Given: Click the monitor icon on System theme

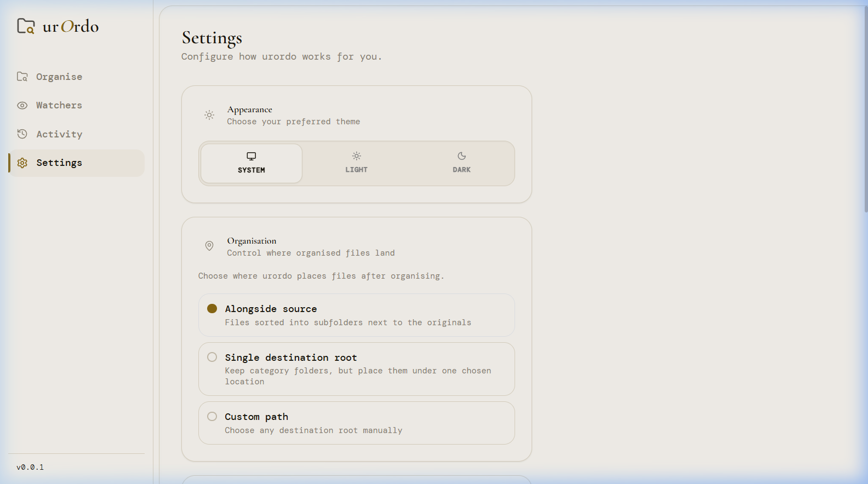Looking at the screenshot, I should [x=252, y=156].
